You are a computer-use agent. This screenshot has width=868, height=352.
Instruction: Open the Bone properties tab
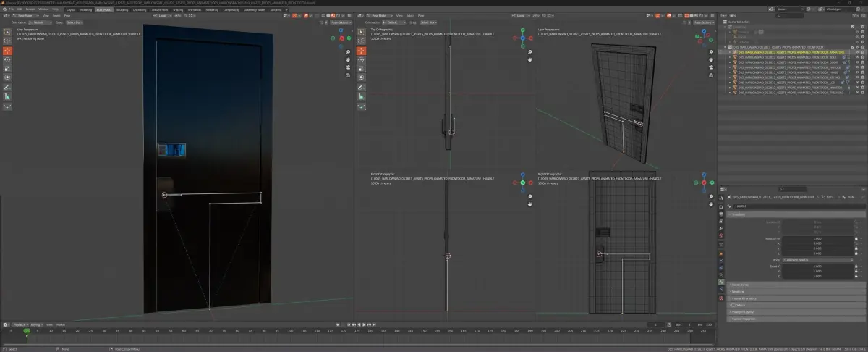[x=721, y=282]
